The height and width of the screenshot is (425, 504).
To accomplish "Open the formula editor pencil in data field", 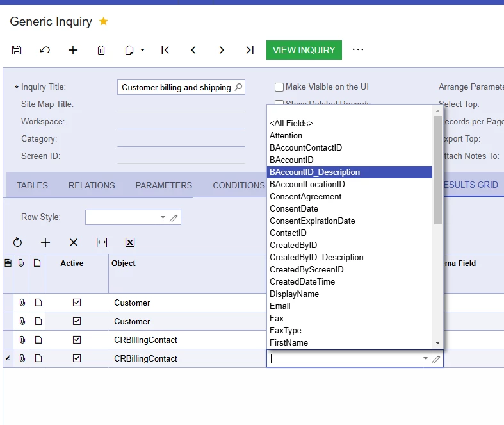I will click(436, 360).
